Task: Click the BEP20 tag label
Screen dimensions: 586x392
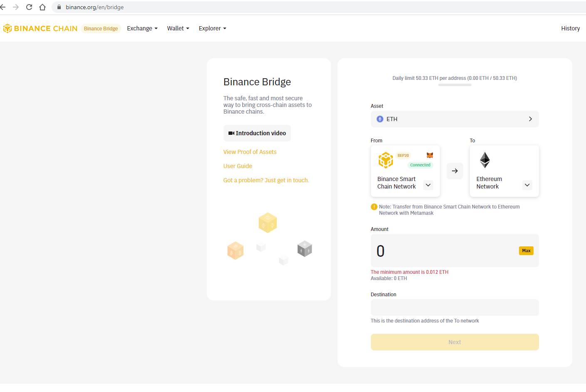Action: 403,156
